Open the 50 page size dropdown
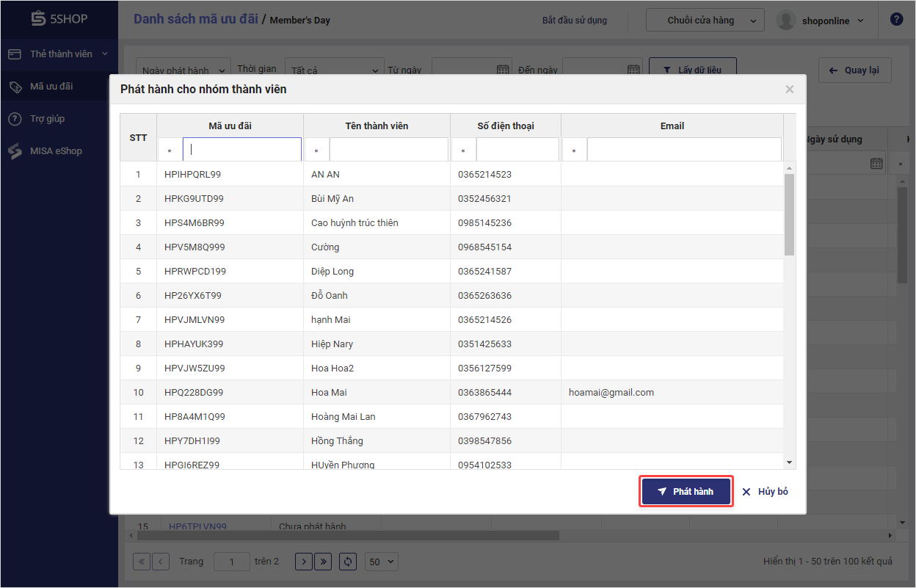This screenshot has width=916, height=588. [x=382, y=562]
